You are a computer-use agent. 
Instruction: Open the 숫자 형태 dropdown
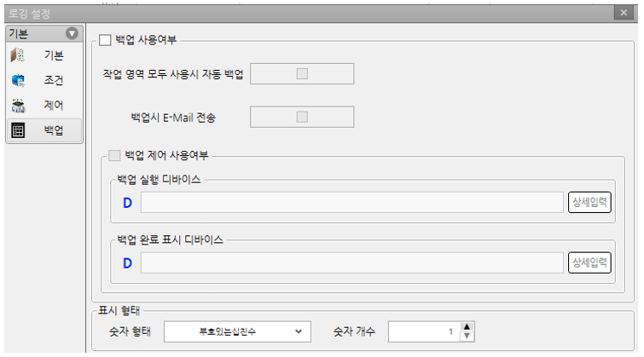(x=237, y=331)
